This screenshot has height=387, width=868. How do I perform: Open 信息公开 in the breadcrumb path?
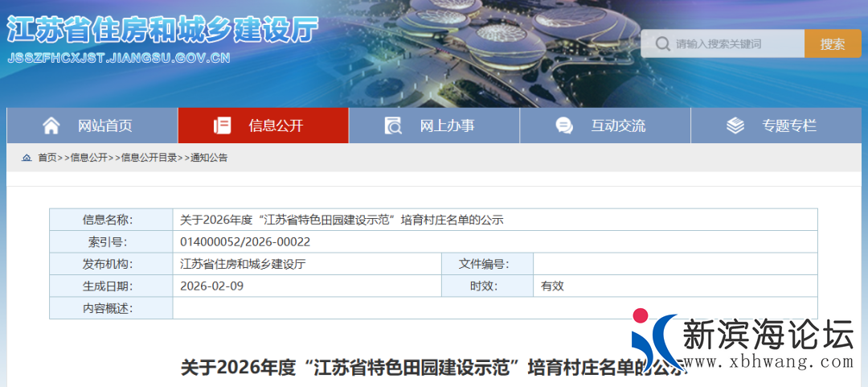click(x=88, y=158)
